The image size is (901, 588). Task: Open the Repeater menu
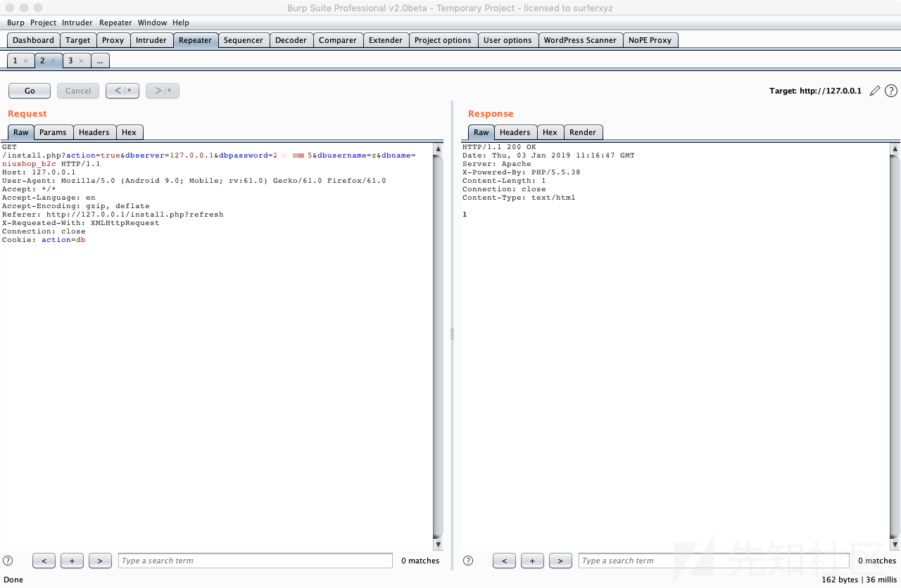tap(115, 23)
